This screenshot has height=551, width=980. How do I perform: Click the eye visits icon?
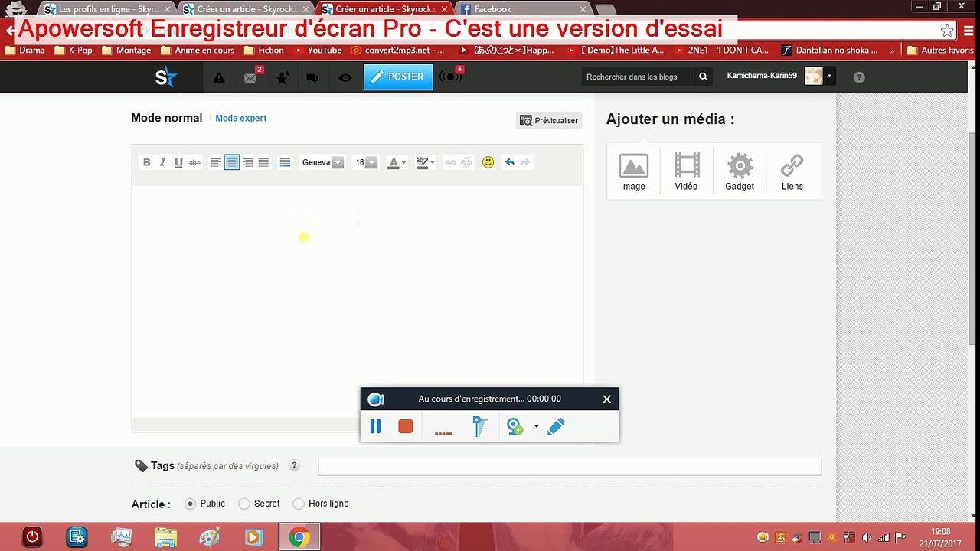coord(345,77)
